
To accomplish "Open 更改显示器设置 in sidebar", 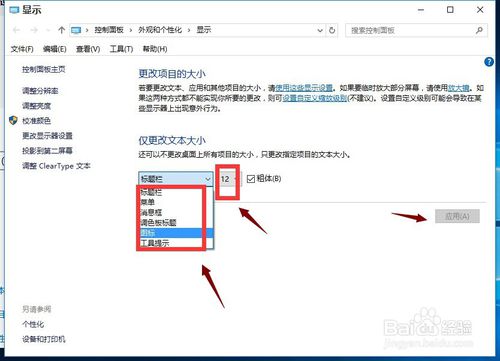I will [47, 136].
